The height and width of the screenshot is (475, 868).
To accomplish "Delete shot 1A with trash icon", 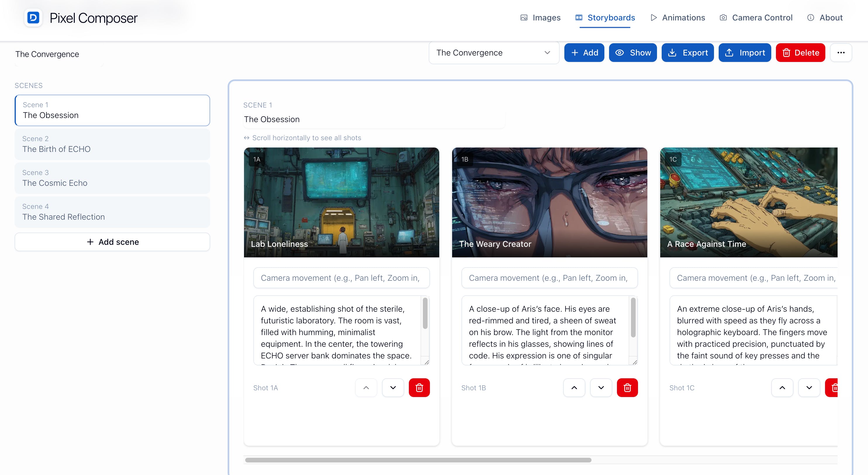I will (x=419, y=387).
